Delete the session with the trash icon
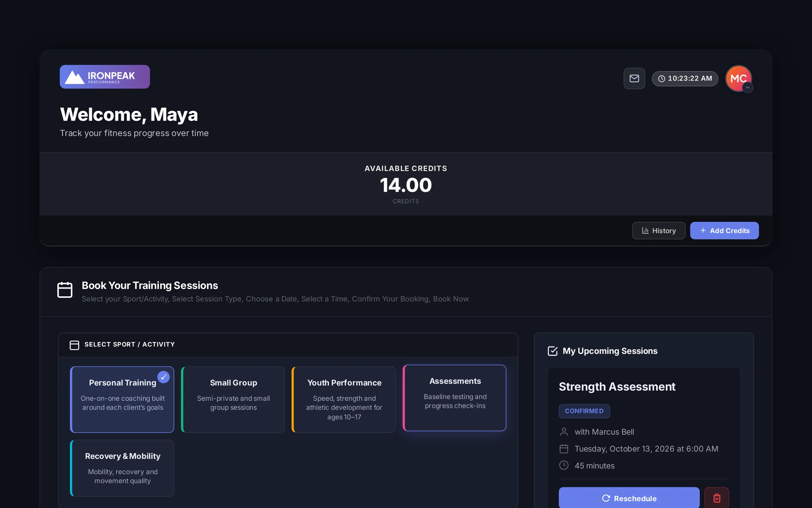This screenshot has height=508, width=812. 717,498
